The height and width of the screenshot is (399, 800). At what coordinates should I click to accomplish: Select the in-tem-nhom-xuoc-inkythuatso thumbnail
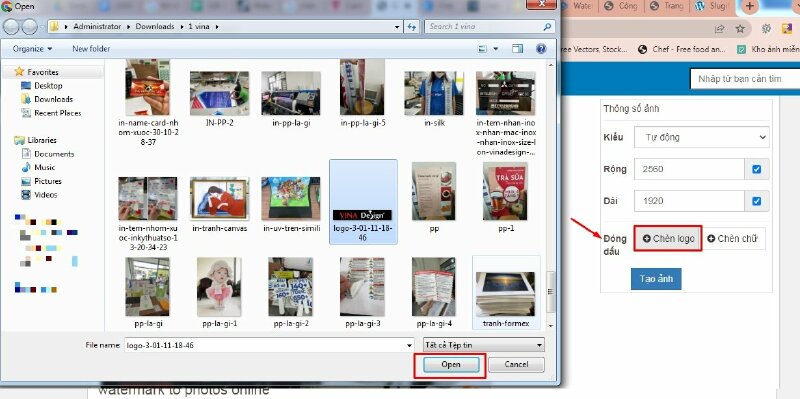(x=147, y=198)
